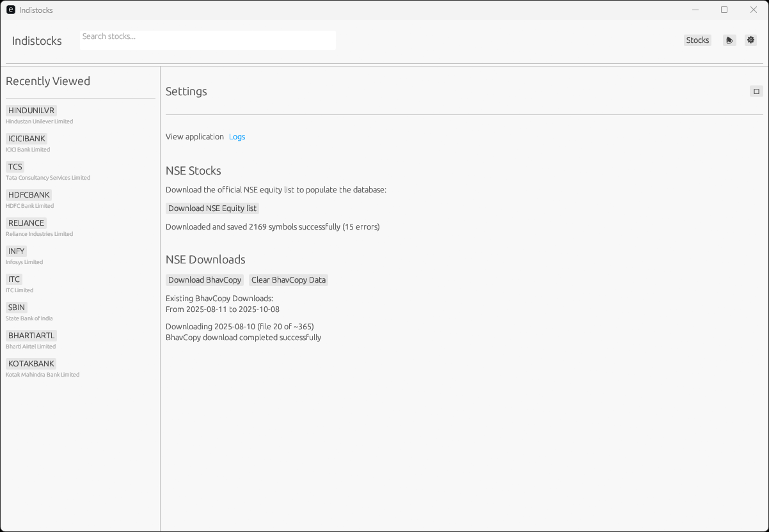
Task: Click 'Kotak Mahindra Bank Limited' caption
Action: [43, 375]
